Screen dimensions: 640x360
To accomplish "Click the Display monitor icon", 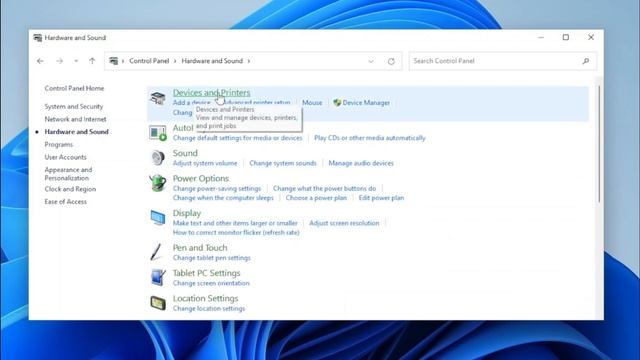I will (x=158, y=218).
